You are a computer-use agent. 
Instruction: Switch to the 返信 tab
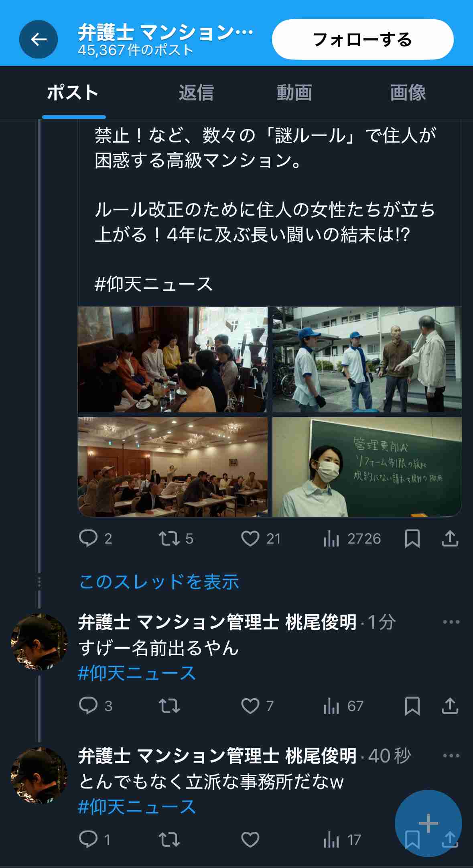(196, 93)
